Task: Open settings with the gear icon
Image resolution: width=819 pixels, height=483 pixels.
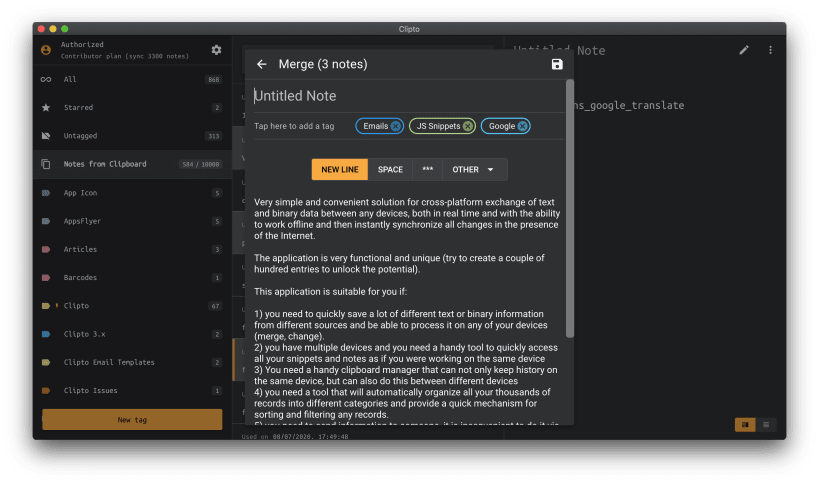Action: (216, 50)
